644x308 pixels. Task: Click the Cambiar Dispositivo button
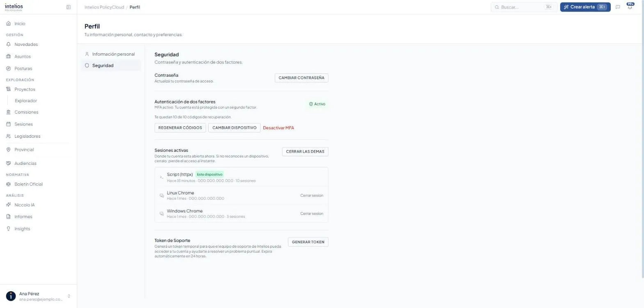(234, 128)
